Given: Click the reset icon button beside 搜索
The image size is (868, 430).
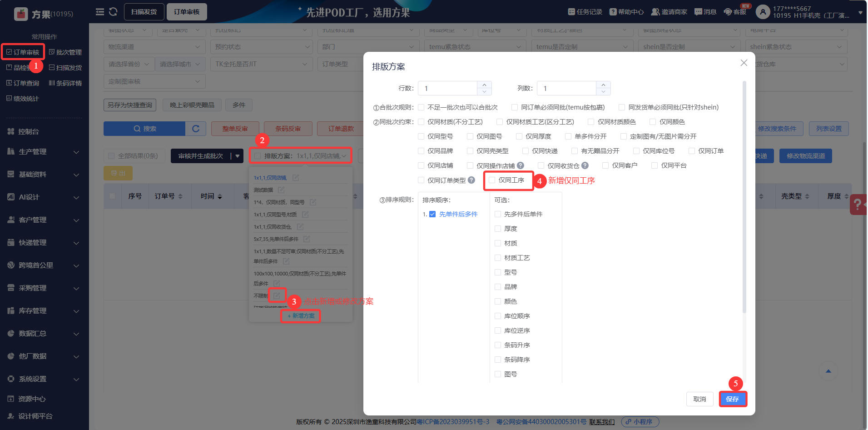Looking at the screenshot, I should click(196, 129).
